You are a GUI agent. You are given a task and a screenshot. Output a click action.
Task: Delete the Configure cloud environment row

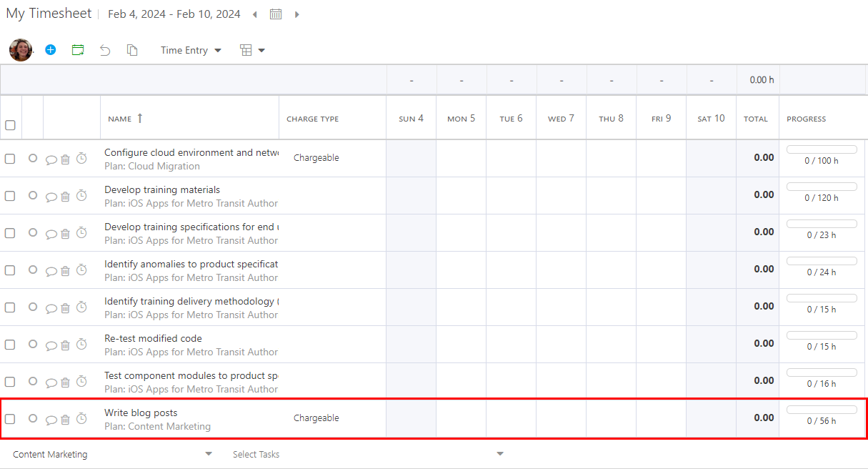click(x=65, y=159)
